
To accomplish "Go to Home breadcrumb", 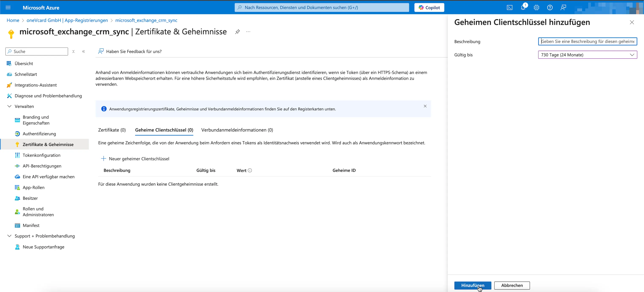I will (x=13, y=20).
